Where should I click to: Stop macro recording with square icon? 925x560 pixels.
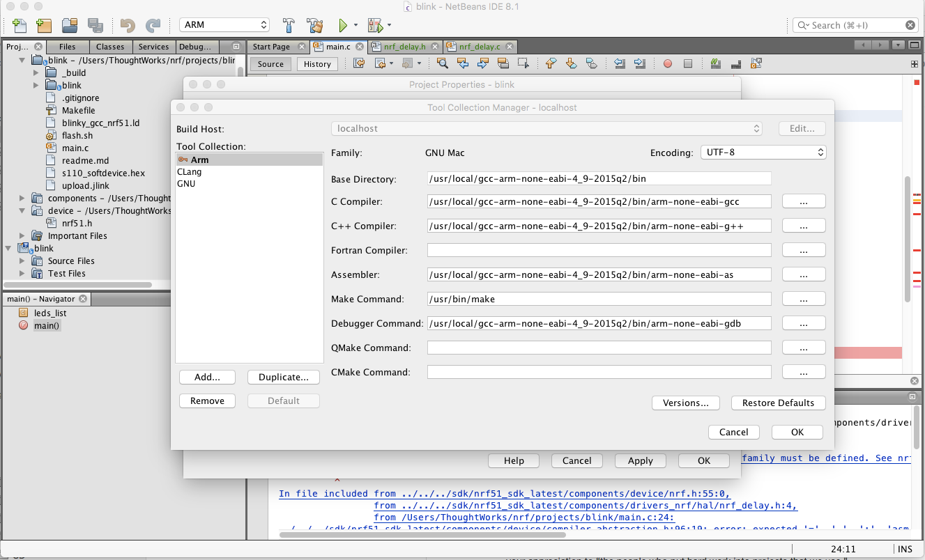[688, 63]
